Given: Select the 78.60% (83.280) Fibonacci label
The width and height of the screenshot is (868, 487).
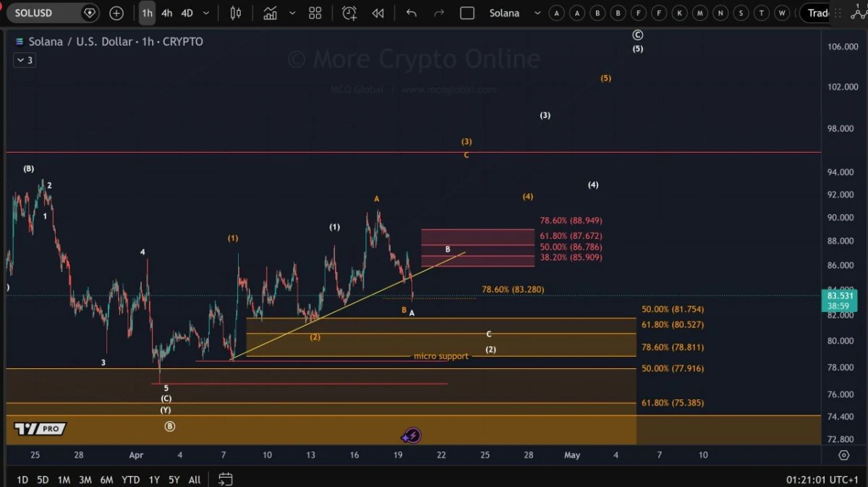Looking at the screenshot, I should point(513,289).
